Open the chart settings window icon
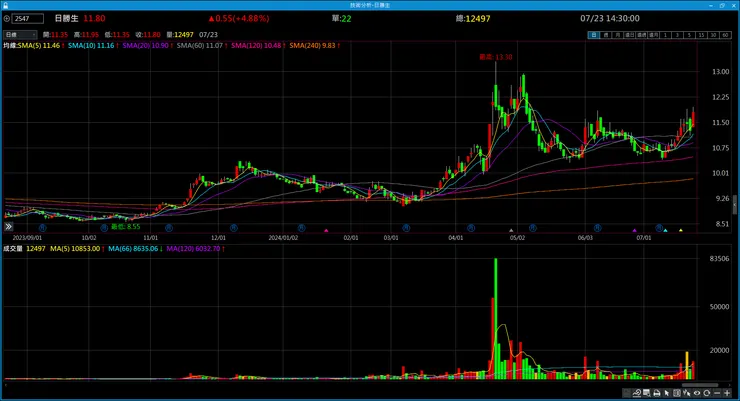The height and width of the screenshot is (401, 740). pyautogui.click(x=647, y=393)
